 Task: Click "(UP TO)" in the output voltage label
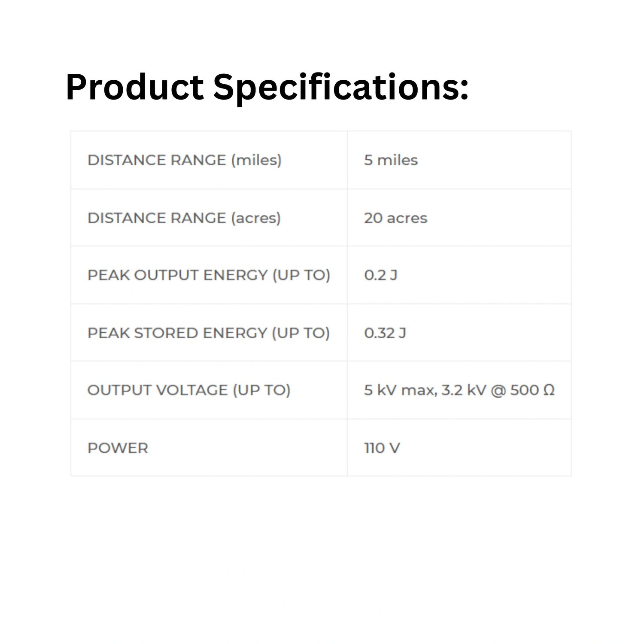coord(261,390)
